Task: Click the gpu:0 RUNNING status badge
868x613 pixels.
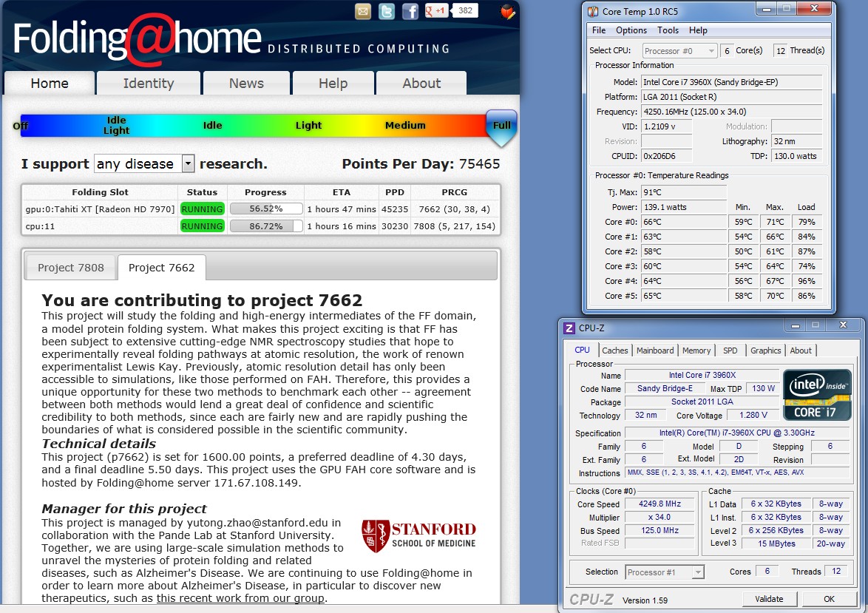Action: click(202, 209)
